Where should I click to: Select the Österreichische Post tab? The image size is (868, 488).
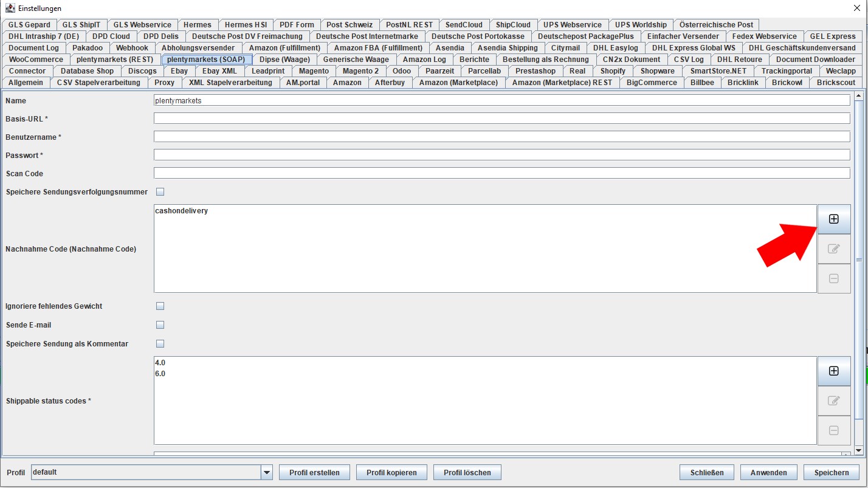[716, 25]
